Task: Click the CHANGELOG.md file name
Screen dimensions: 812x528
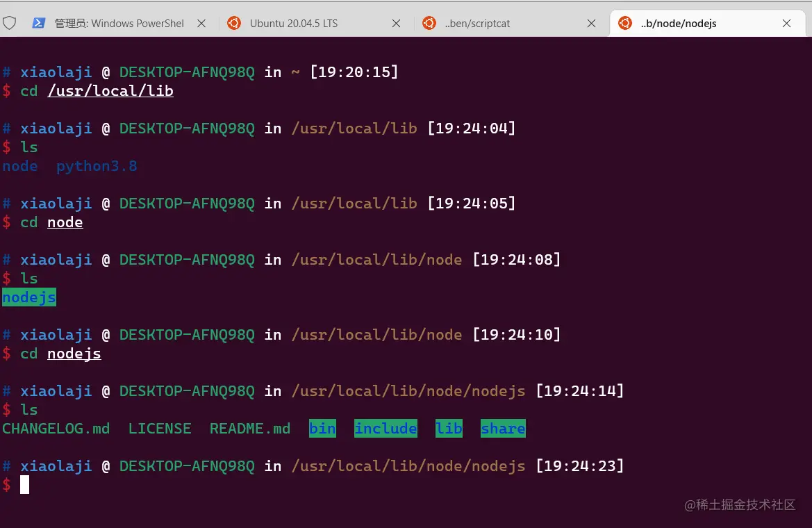Action: [x=56, y=429]
